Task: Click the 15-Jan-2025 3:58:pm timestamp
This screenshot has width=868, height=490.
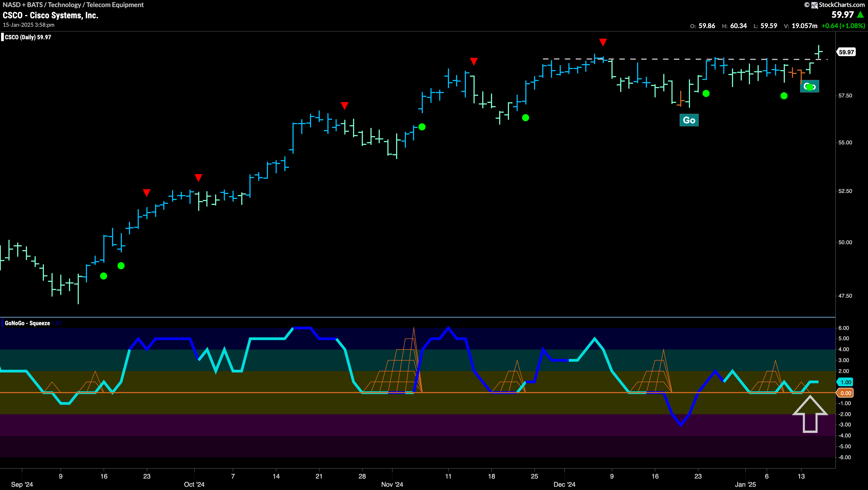Action: 29,25
